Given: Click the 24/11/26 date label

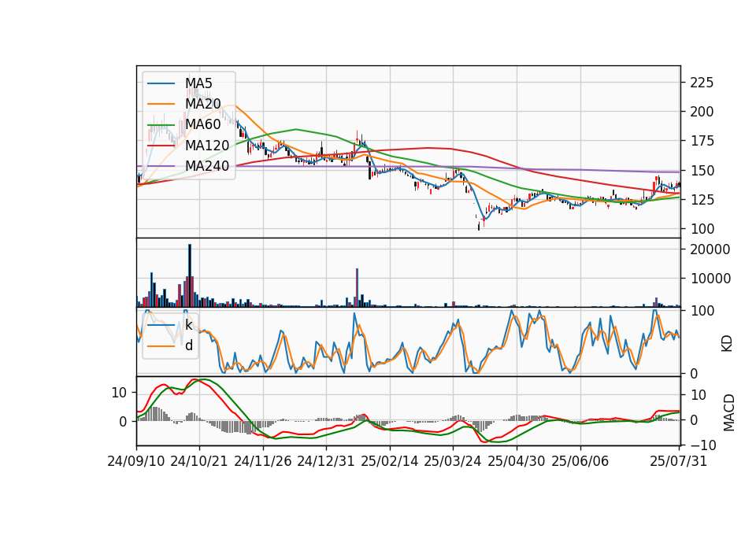Looking at the screenshot, I should (x=263, y=461).
